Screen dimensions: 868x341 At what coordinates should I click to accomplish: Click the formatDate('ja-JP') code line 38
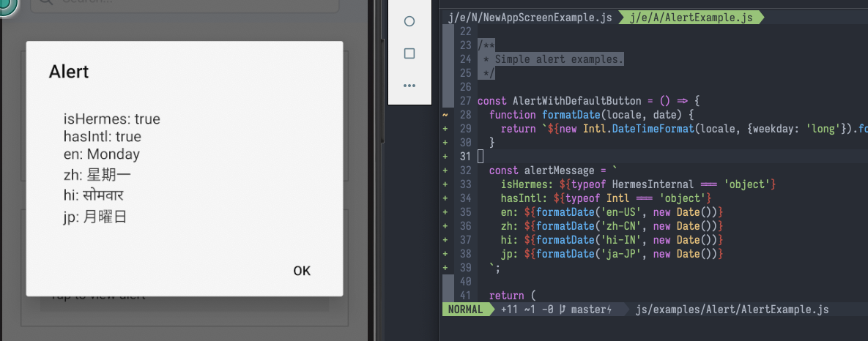[612, 254]
